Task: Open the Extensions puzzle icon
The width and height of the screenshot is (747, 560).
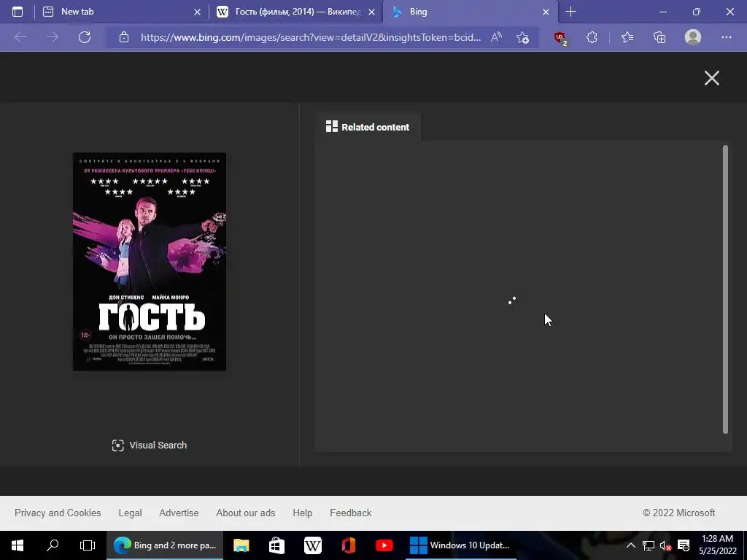Action: point(592,37)
